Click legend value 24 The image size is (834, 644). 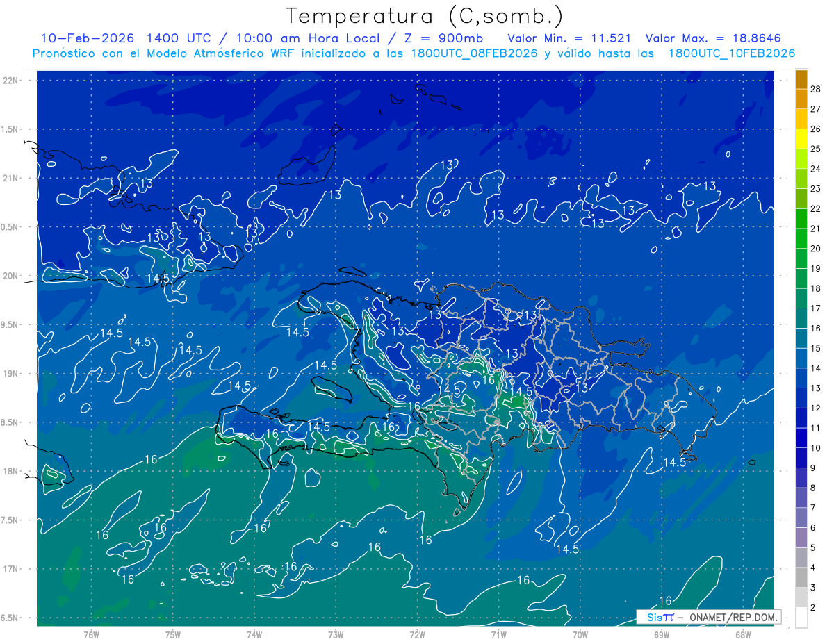coord(815,169)
